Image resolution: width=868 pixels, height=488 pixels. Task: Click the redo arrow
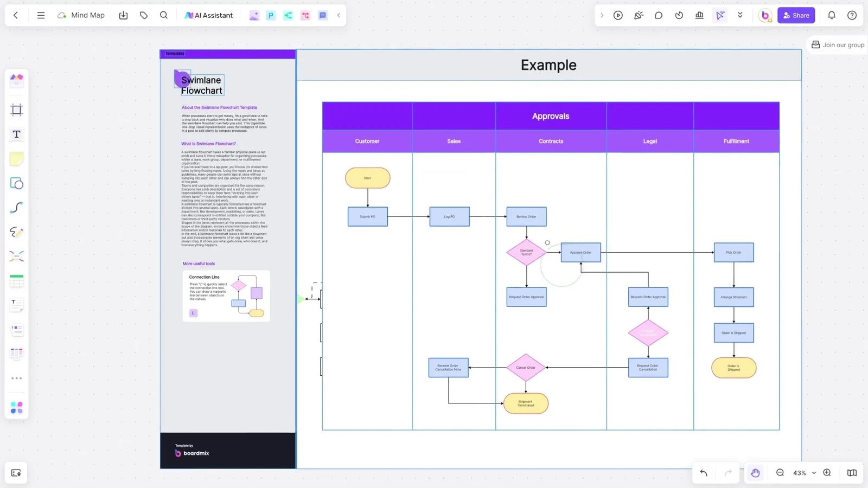[x=728, y=473]
